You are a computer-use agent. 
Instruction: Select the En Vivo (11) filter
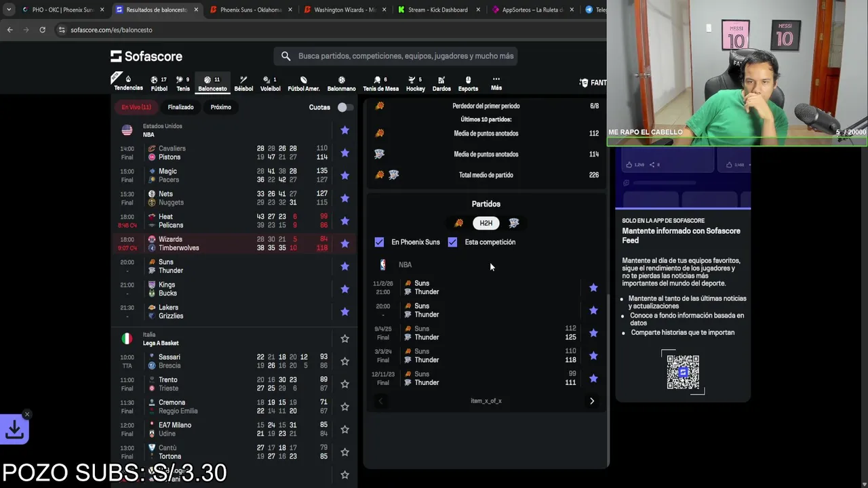[136, 107]
